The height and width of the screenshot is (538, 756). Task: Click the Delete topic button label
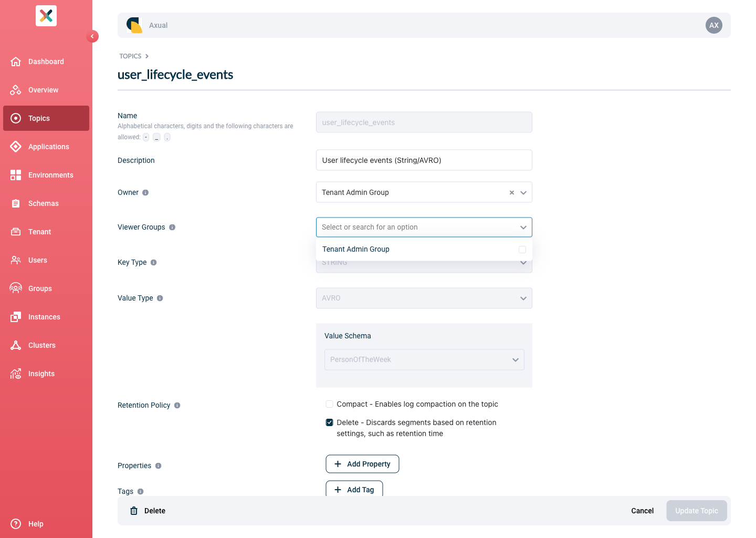click(155, 511)
